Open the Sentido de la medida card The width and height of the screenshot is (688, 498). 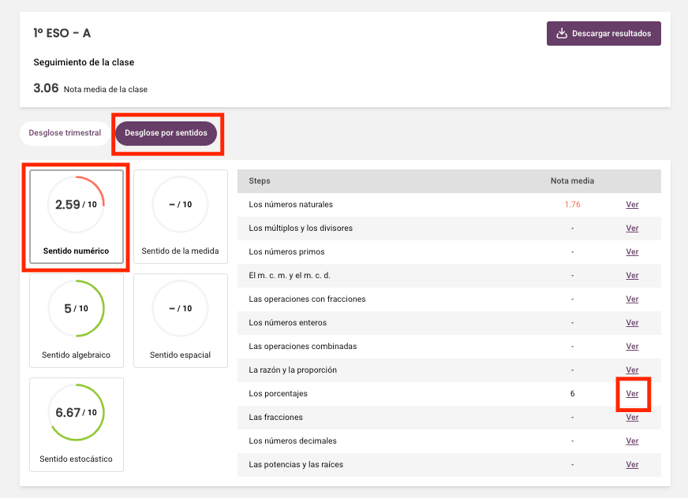(180, 217)
